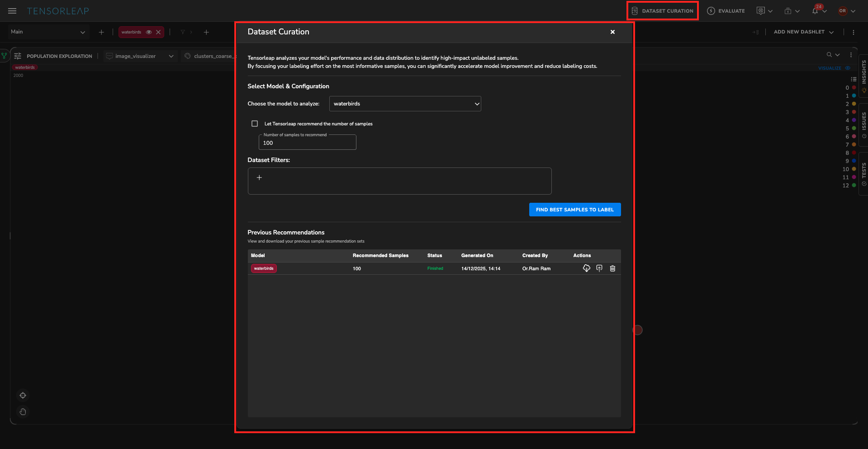Open the model to analyze dropdown
This screenshot has width=868, height=449.
[405, 104]
